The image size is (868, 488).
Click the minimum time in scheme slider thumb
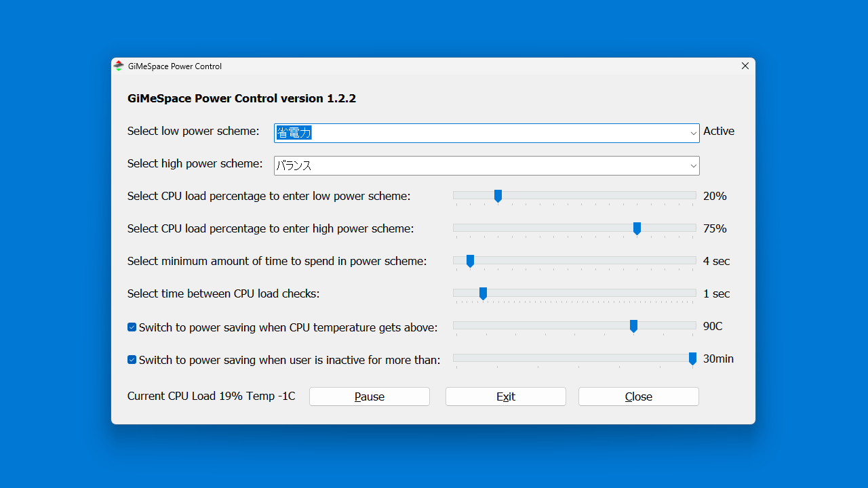tap(470, 261)
